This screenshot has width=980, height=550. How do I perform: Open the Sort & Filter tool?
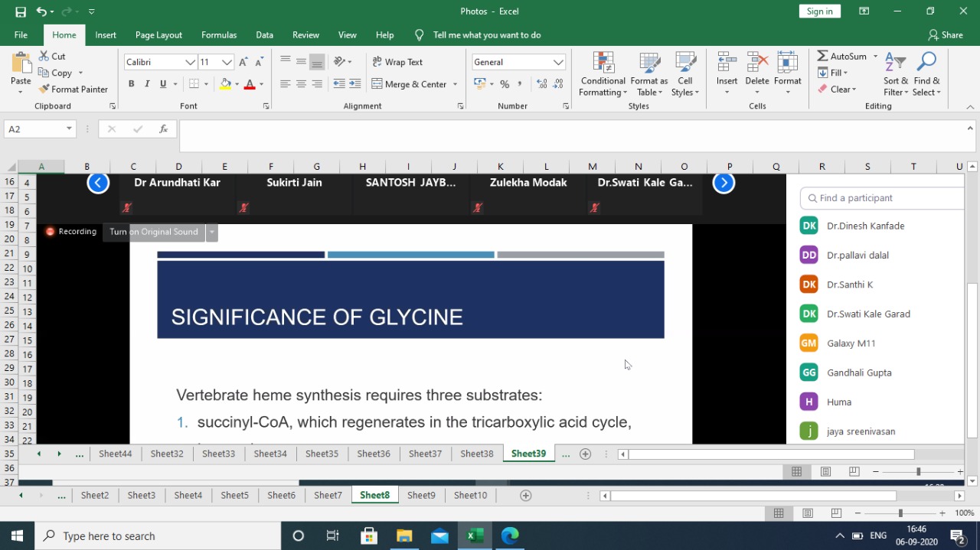[x=895, y=63]
